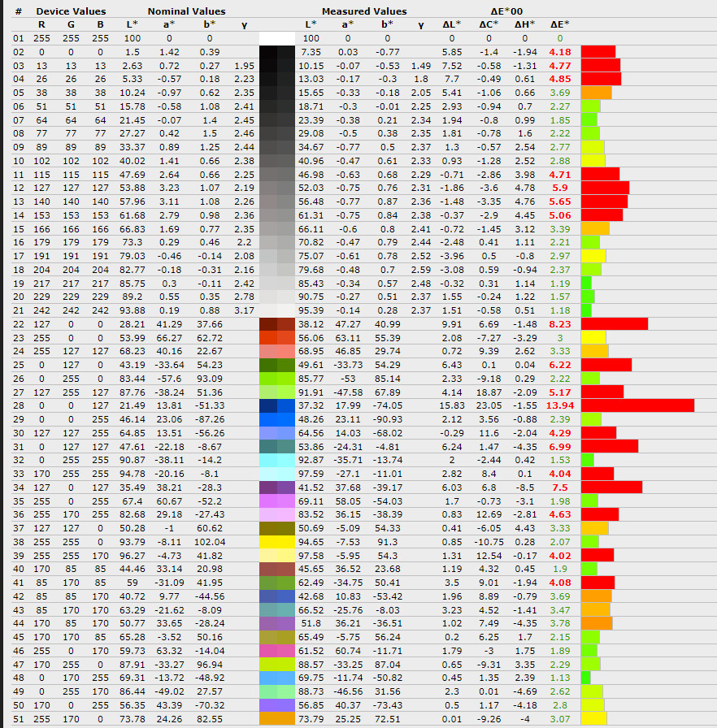This screenshot has width=717, height=728.
Task: Click the Nominal Values column group header
Action: tap(187, 11)
